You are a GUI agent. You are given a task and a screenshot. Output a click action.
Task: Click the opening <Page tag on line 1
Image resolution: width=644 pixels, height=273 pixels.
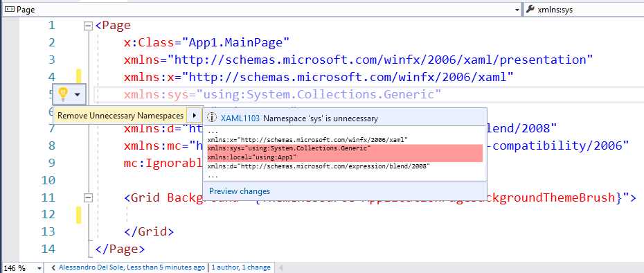pos(113,26)
